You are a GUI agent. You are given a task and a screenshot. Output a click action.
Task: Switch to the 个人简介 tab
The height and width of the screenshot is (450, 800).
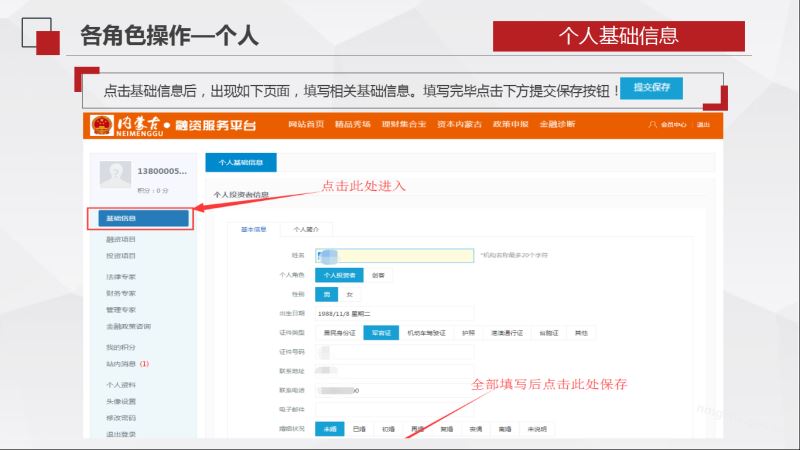(x=306, y=229)
